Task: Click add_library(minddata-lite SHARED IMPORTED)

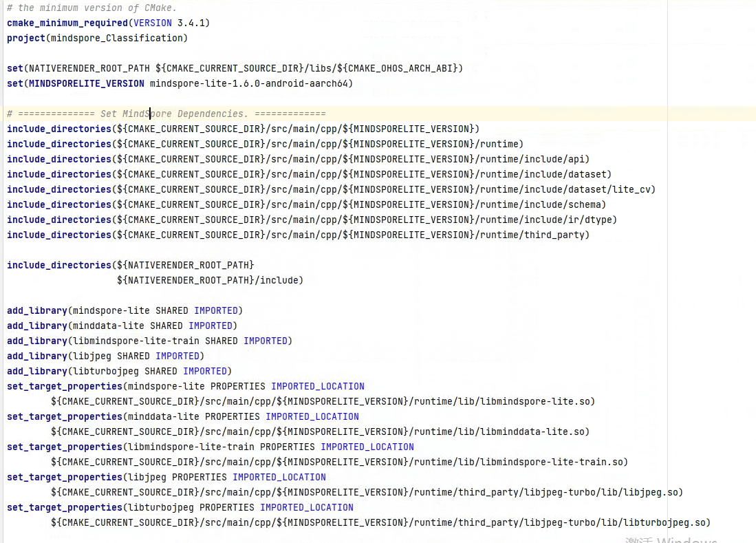Action: pos(122,326)
